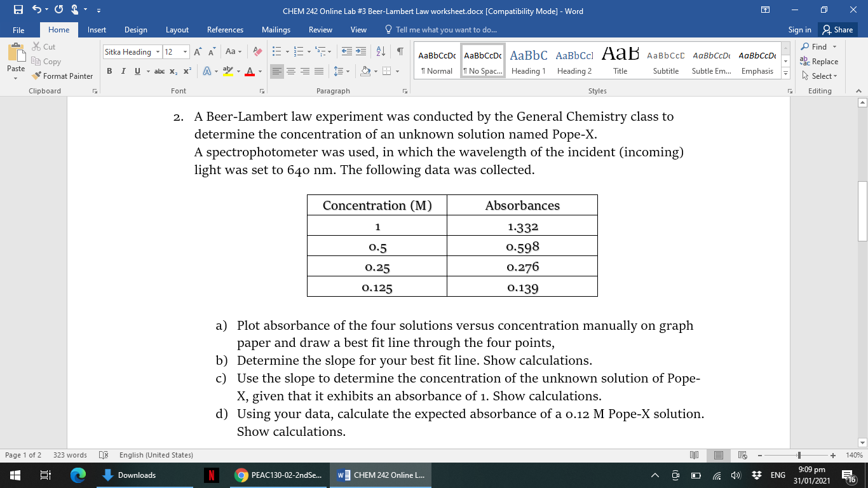The image size is (868, 488).
Task: Center align the paragraph
Action: pyautogui.click(x=291, y=71)
